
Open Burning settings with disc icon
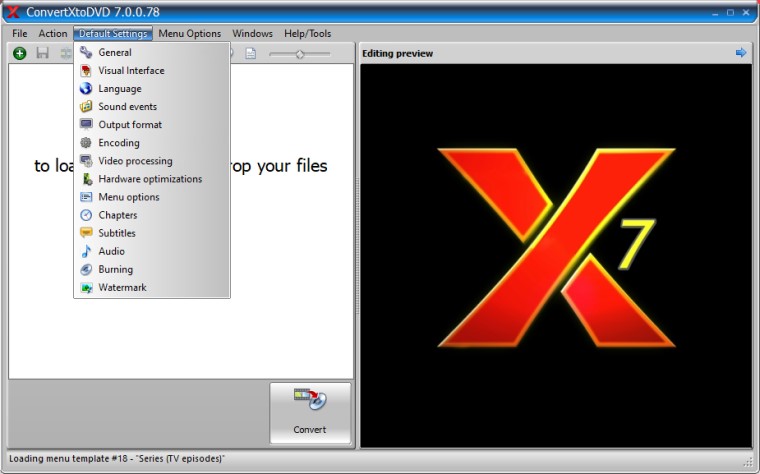point(152,269)
